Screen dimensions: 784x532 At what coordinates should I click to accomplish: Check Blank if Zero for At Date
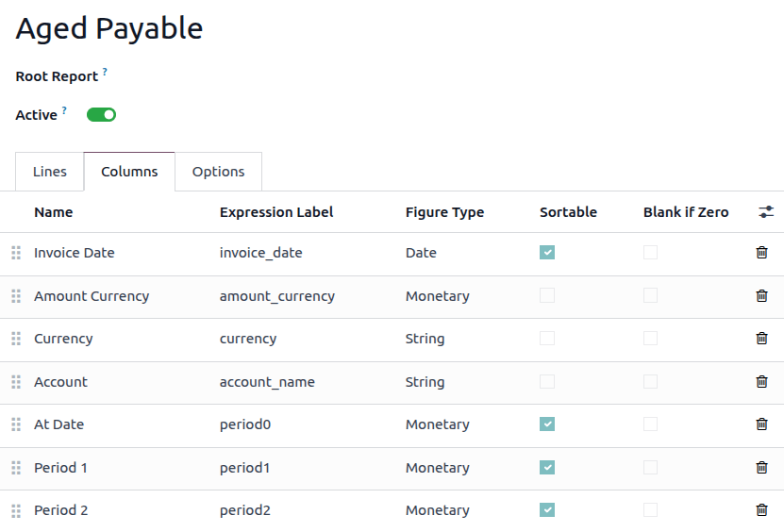pos(650,424)
